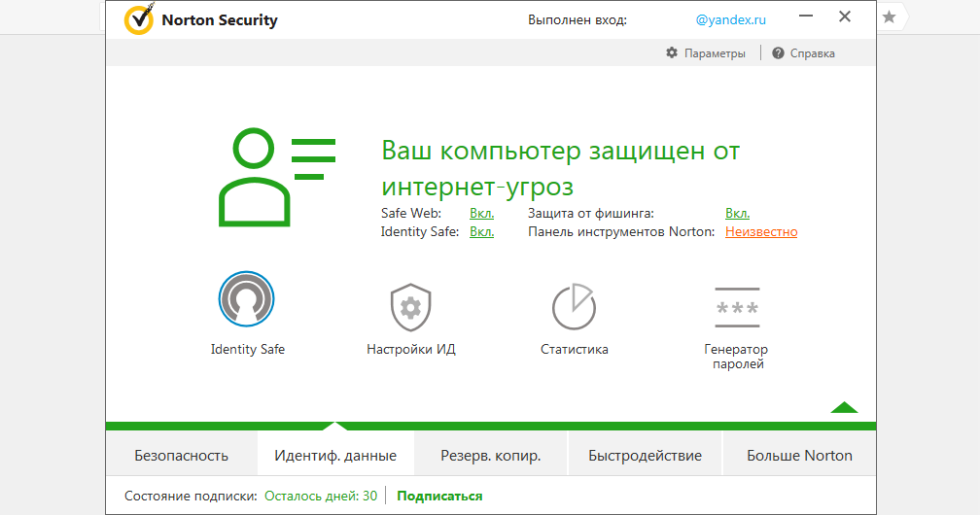Collapse panel with green up arrow

pos(844,407)
